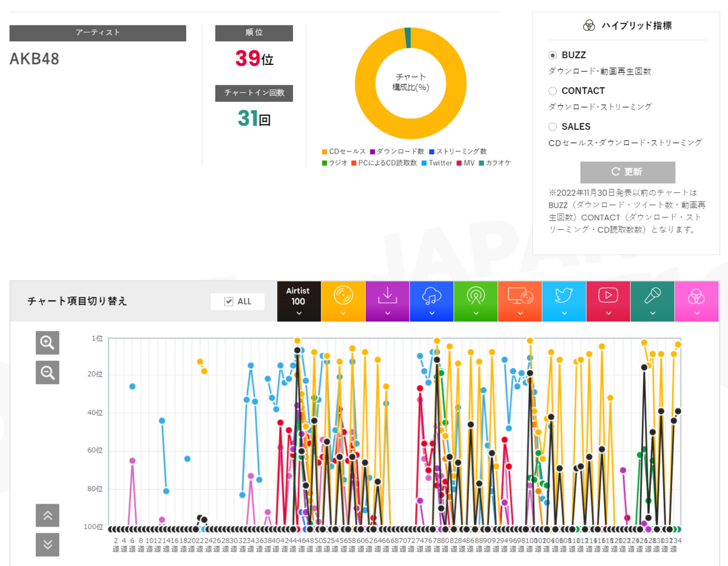Click the 更新 update button
The height and width of the screenshot is (566, 728).
[627, 172]
